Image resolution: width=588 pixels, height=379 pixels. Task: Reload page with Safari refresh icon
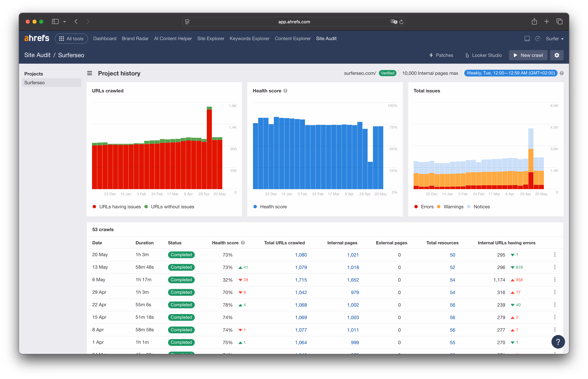pyautogui.click(x=401, y=22)
